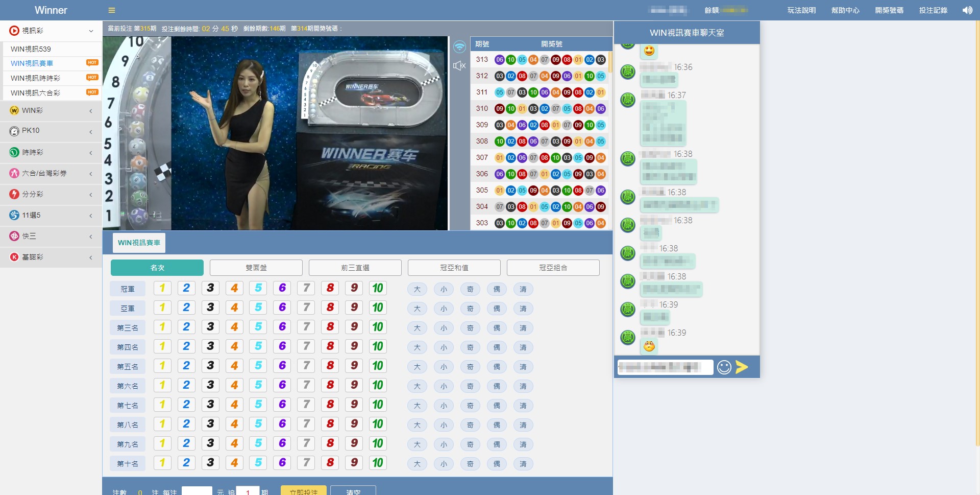980x495 pixels.
Task: Open the 玩法說明 link
Action: tap(801, 10)
